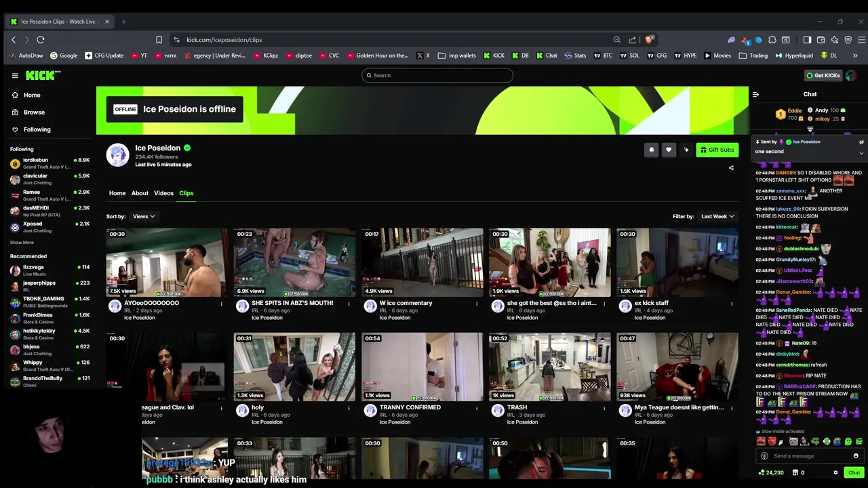Click the kick.com address bar URL

tap(224, 40)
